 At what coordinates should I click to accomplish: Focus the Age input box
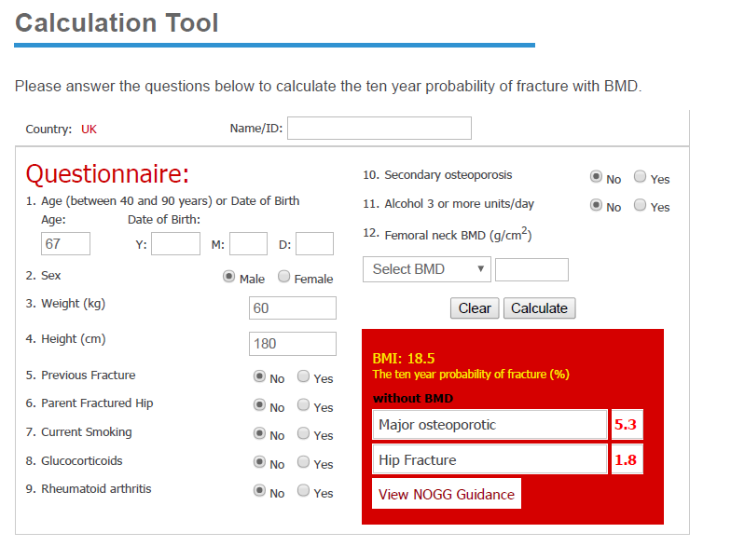(x=65, y=244)
